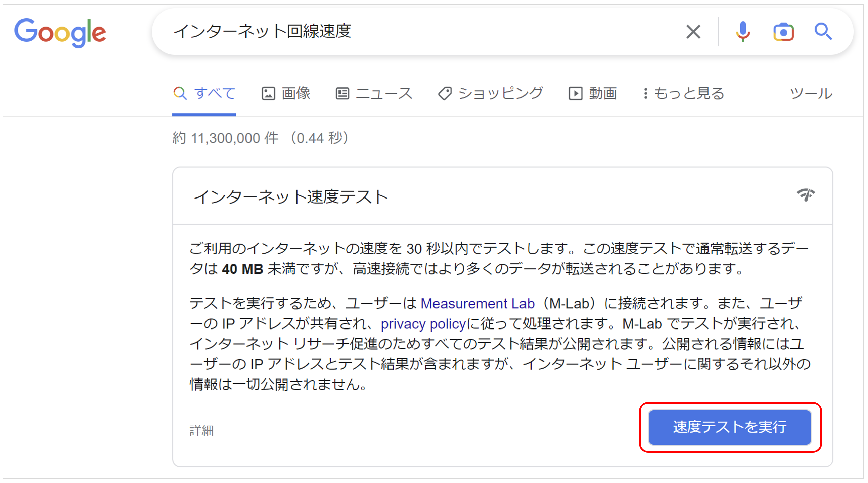Viewport: 868px width, 483px height.
Task: Click the Google logo
Action: (x=60, y=32)
